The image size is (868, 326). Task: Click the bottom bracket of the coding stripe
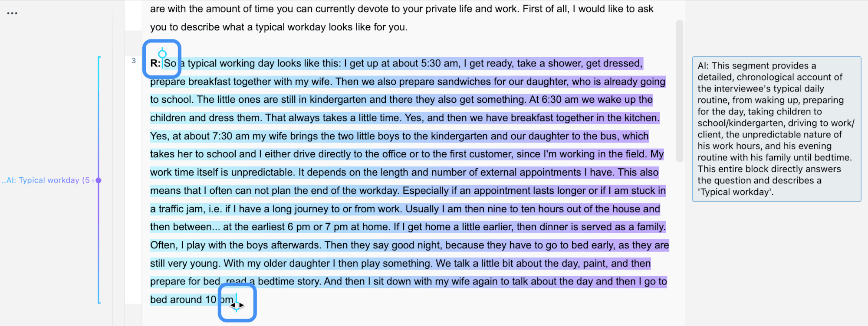point(99,302)
